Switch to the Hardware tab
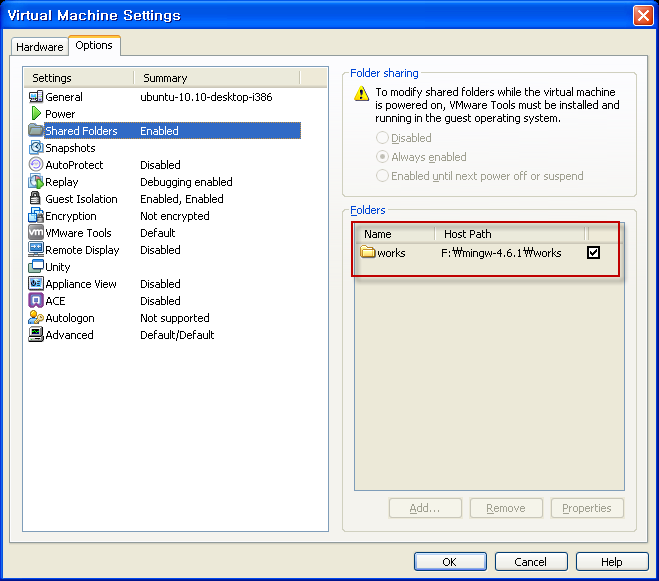Image resolution: width=659 pixels, height=581 pixels. [x=40, y=47]
